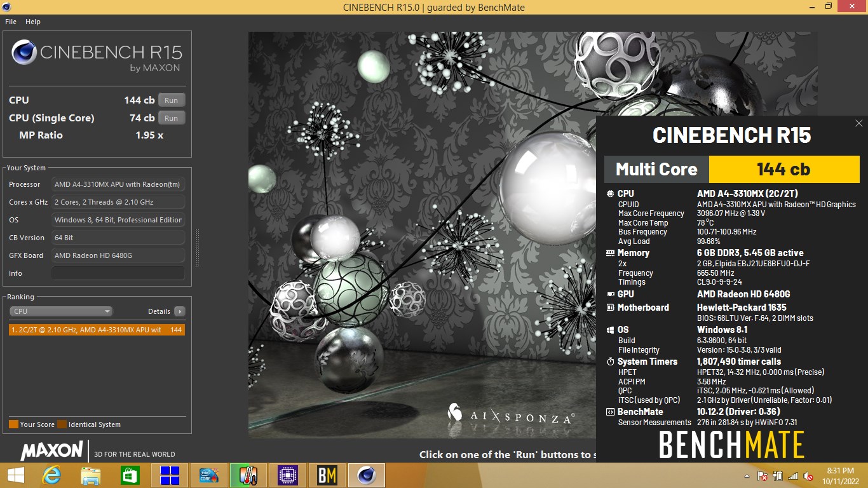Click the System Timers clock icon

(610, 362)
